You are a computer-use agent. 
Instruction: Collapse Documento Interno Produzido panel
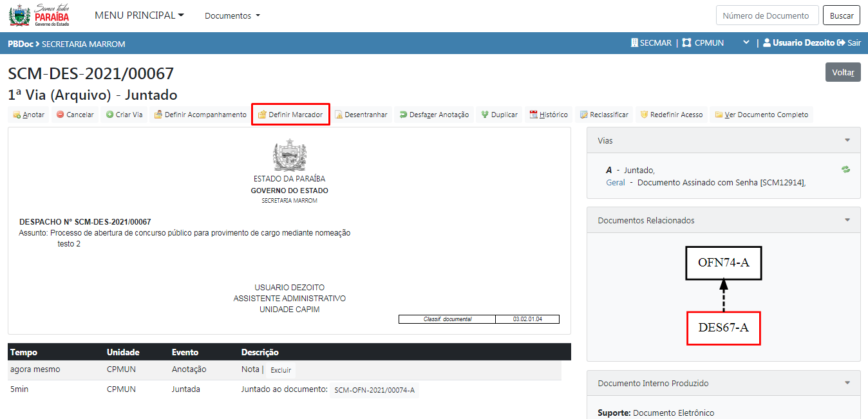tap(847, 383)
